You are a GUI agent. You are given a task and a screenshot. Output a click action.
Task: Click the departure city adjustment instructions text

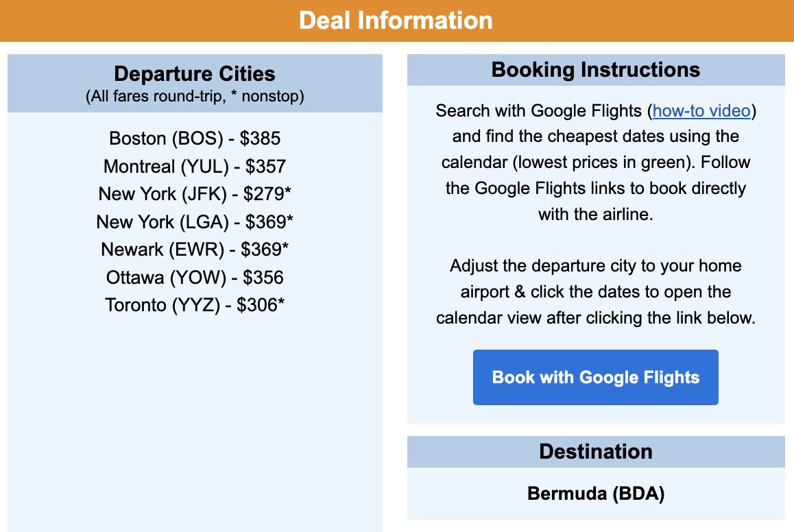click(595, 291)
